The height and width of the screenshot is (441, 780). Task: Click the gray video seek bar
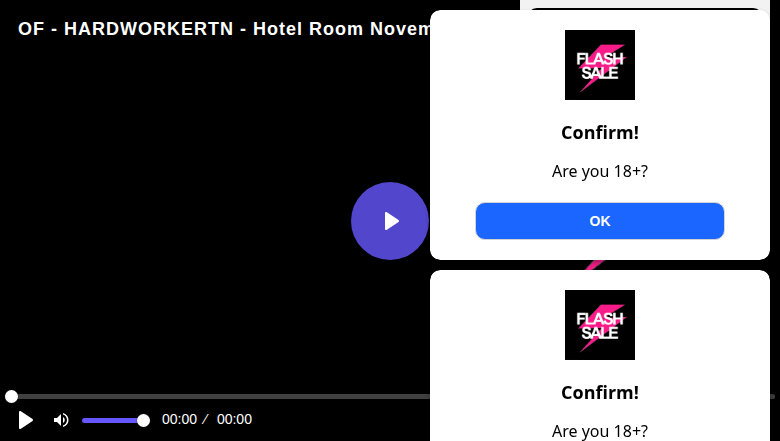coord(219,396)
